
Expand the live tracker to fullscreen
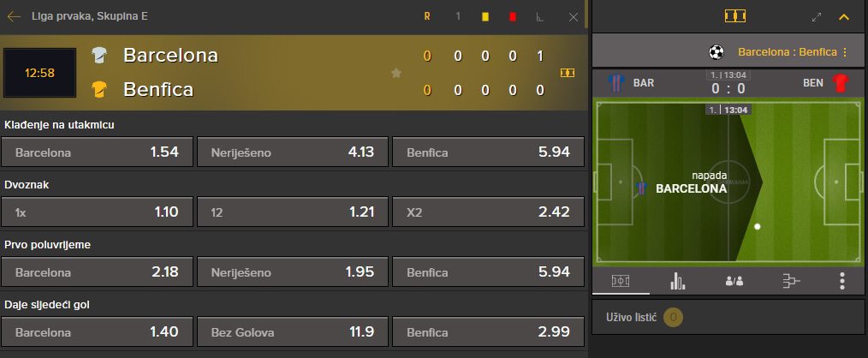[817, 17]
